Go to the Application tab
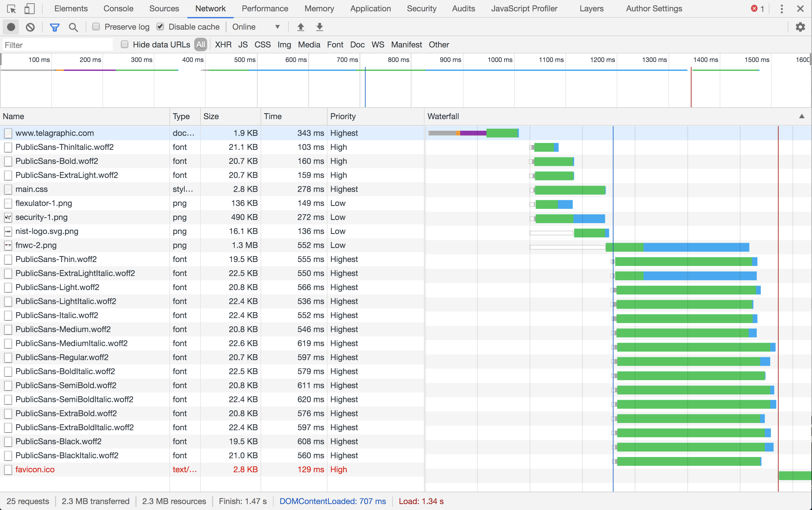The height and width of the screenshot is (510, 812). tap(370, 9)
